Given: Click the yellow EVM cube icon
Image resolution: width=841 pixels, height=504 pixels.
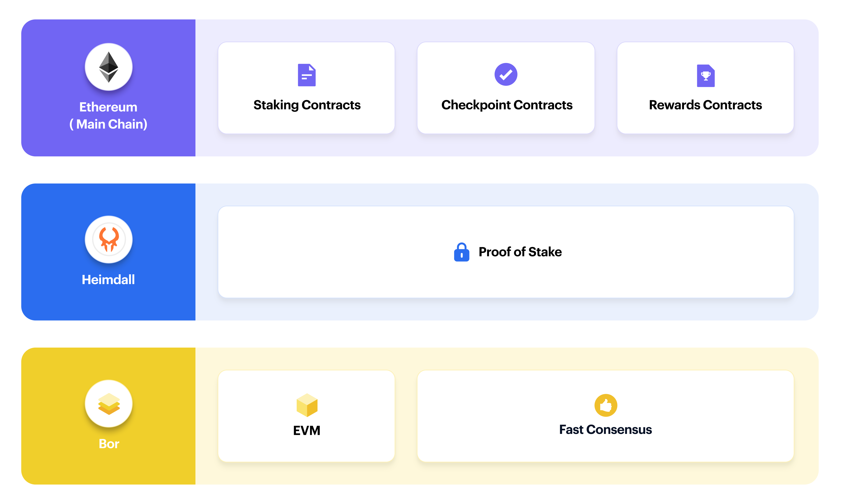Looking at the screenshot, I should 307,405.
